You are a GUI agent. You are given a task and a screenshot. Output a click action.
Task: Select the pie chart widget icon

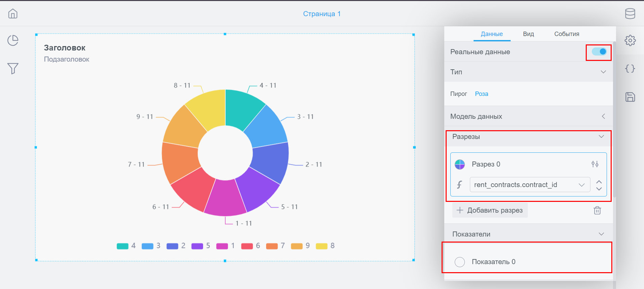click(13, 40)
